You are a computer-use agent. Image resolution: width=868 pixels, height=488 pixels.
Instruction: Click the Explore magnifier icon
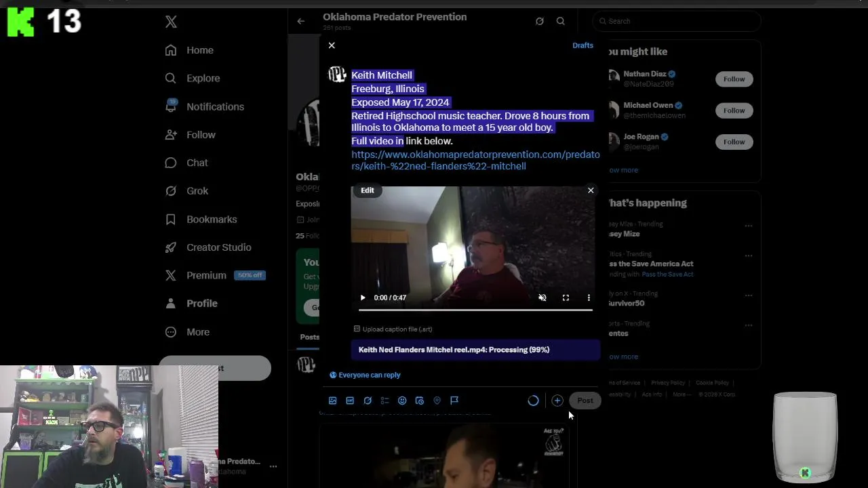171,78
